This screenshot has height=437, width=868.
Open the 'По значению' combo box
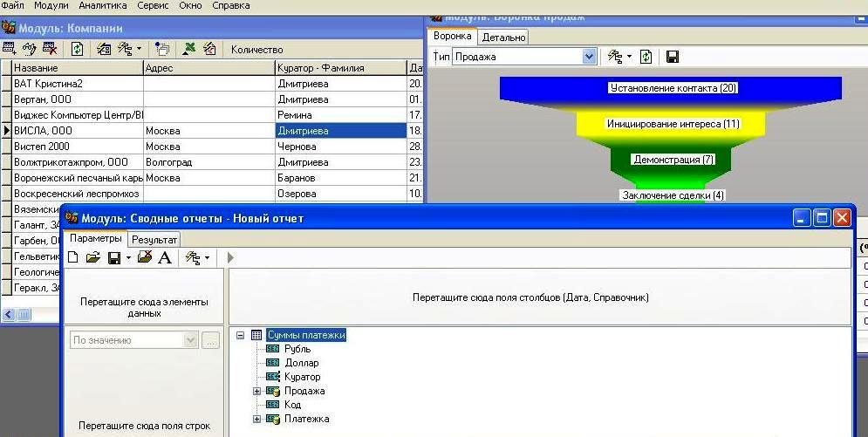point(134,340)
